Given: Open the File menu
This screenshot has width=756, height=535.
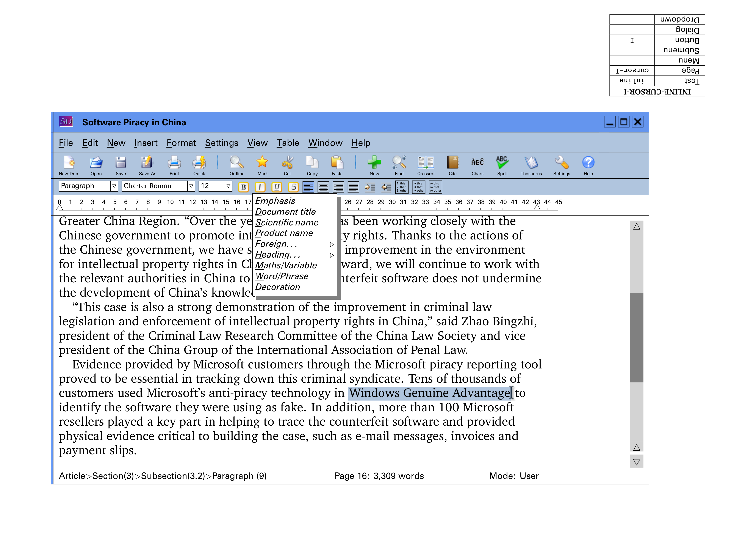Looking at the screenshot, I should click(66, 143).
